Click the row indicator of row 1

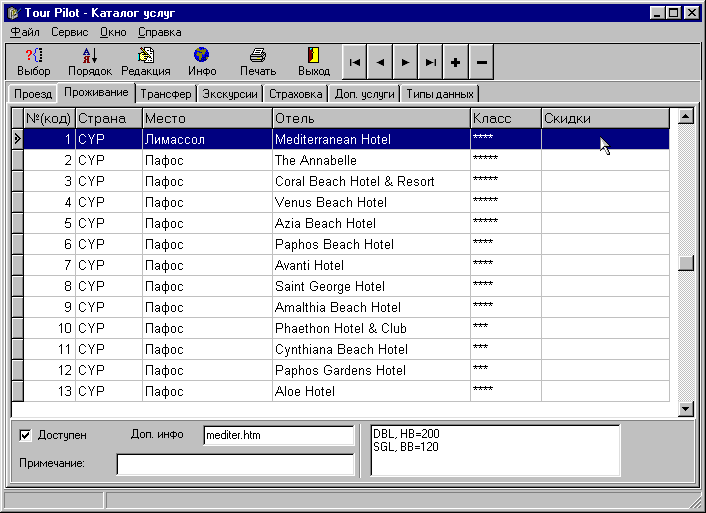[x=18, y=139]
